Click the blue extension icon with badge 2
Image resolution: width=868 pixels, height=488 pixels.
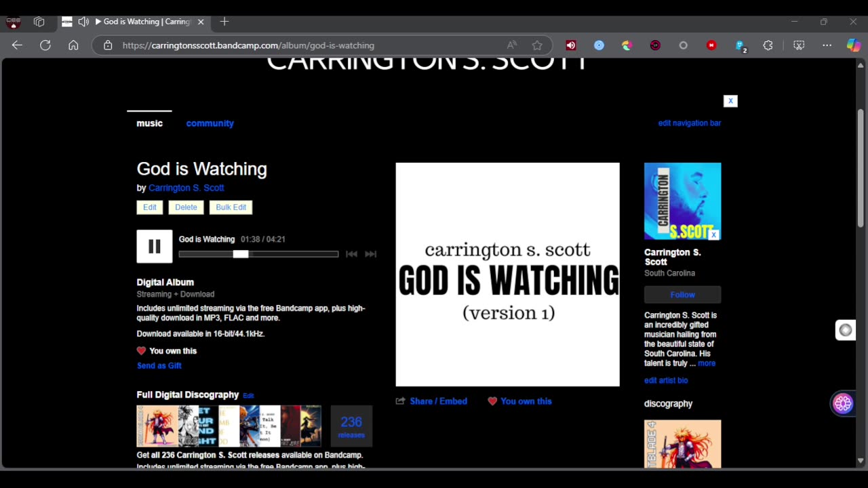741,46
